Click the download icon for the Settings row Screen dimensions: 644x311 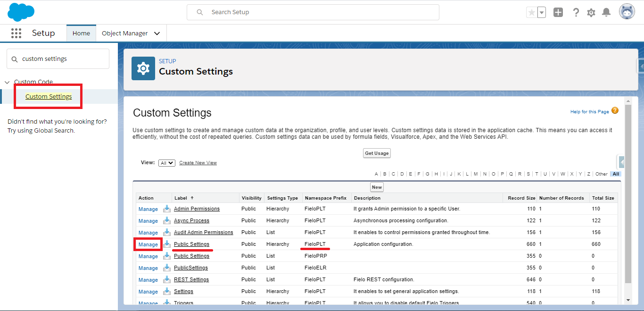(x=167, y=291)
